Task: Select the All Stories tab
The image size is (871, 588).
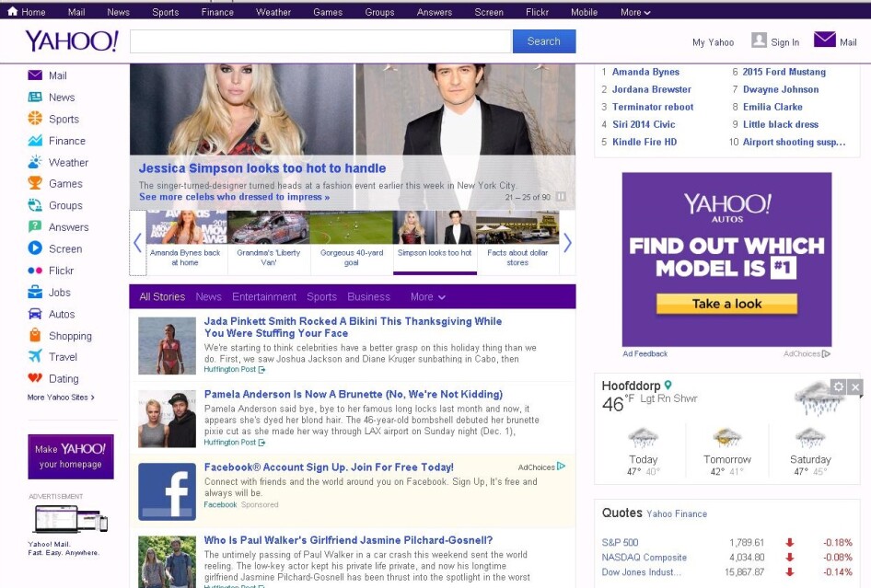Action: (x=162, y=297)
